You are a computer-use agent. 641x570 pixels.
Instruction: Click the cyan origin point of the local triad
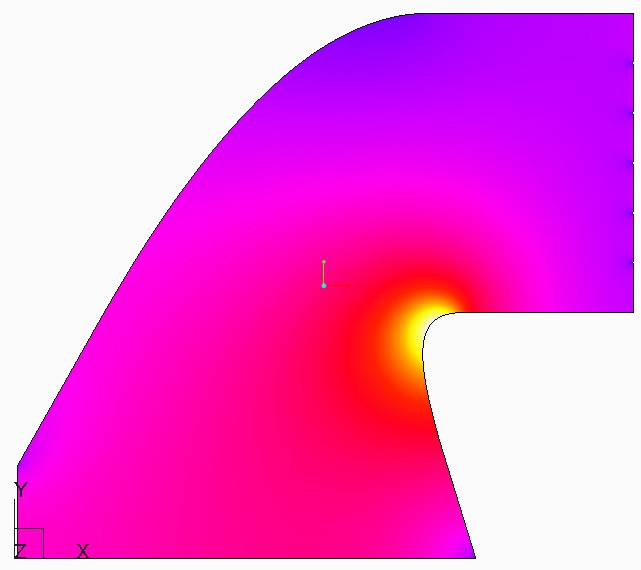coord(324,285)
